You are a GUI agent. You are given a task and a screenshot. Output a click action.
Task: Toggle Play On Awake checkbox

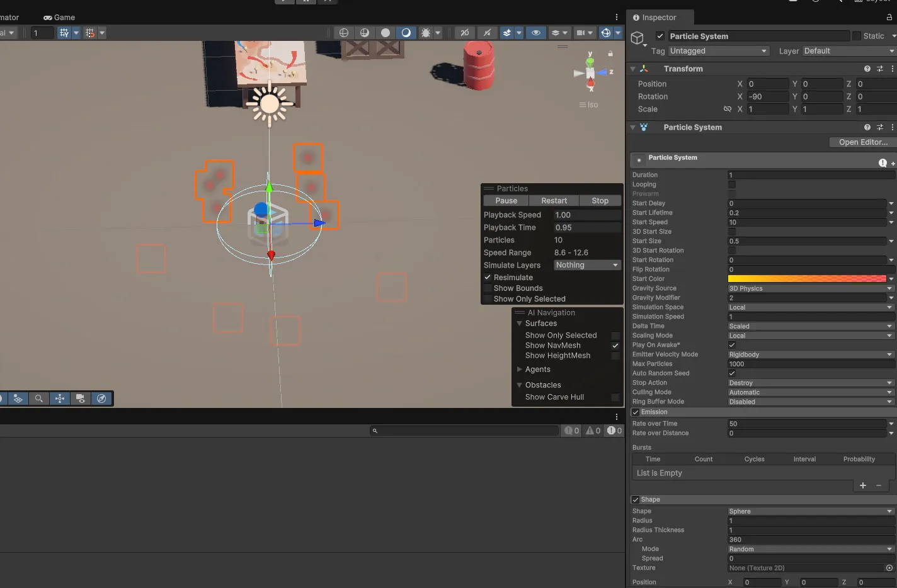pyautogui.click(x=732, y=345)
